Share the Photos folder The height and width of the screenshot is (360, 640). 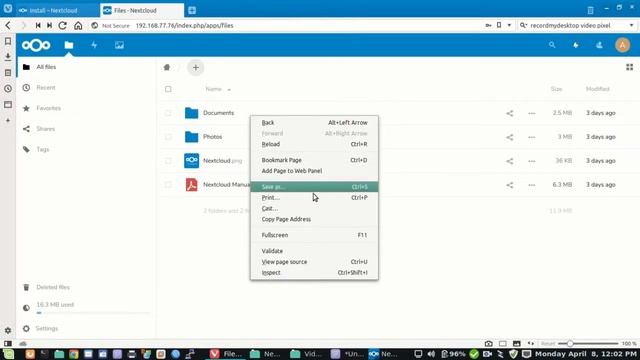tap(510, 137)
